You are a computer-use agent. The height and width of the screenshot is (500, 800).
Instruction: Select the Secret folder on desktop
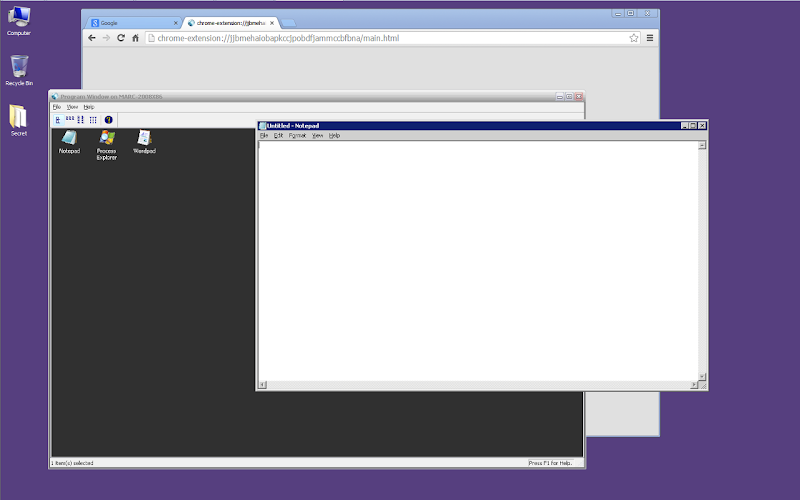pos(19,120)
